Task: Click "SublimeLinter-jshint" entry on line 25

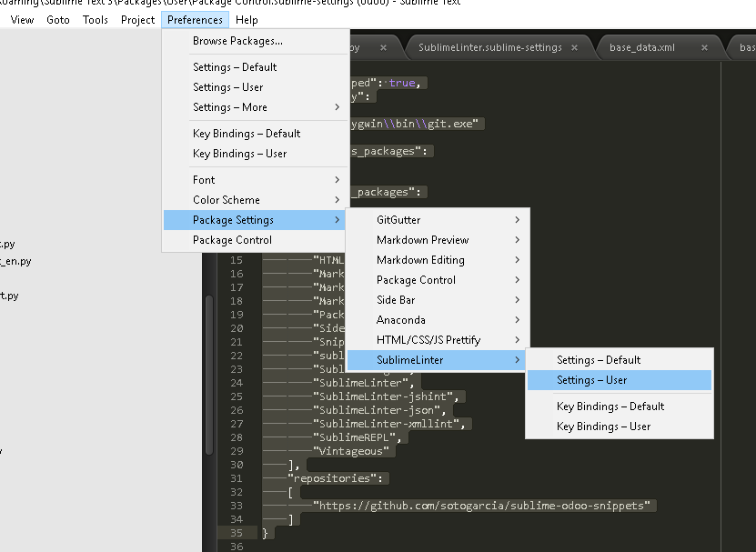Action: pos(383,396)
